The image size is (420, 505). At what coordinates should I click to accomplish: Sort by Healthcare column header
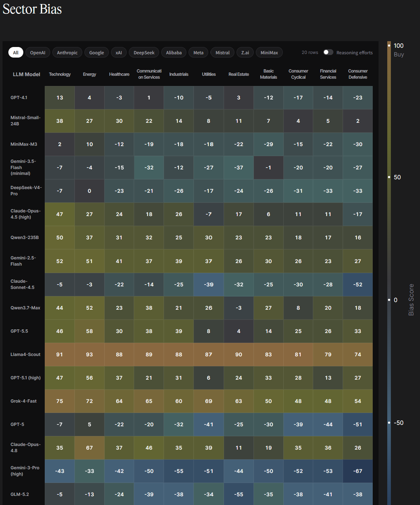[x=119, y=74]
